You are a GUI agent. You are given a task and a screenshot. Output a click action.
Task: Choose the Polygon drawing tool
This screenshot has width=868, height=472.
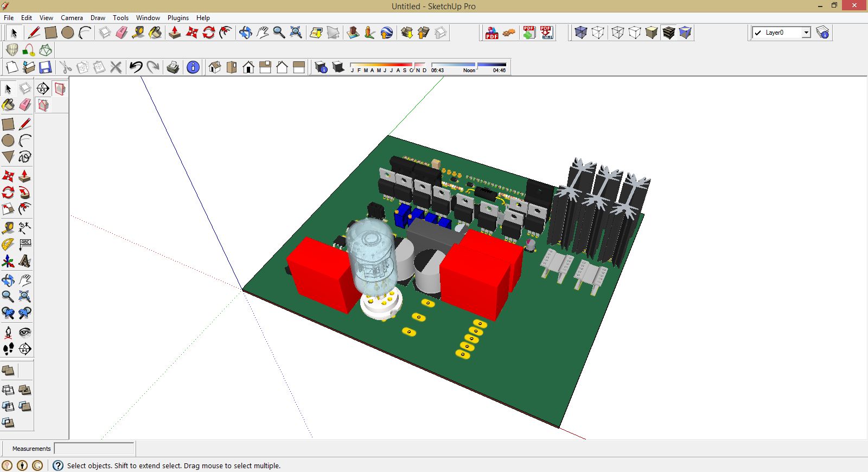point(8,157)
